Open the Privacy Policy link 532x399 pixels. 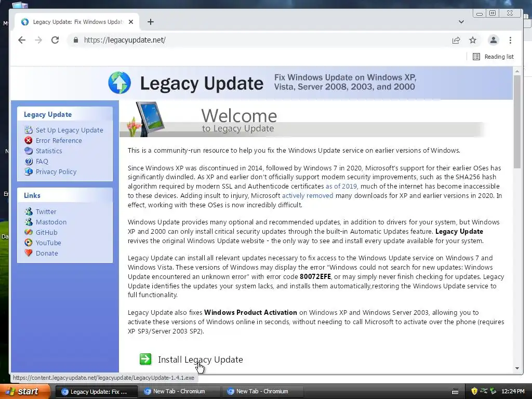(x=56, y=171)
